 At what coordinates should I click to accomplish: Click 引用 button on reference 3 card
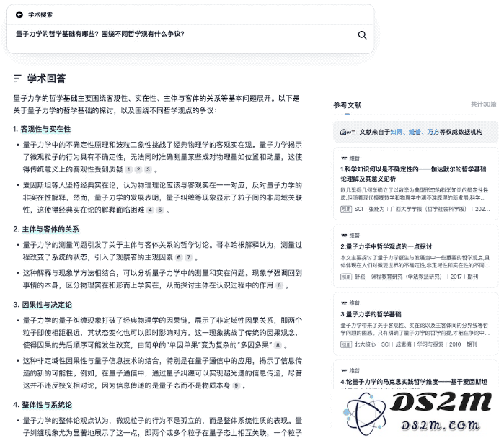coord(346,344)
